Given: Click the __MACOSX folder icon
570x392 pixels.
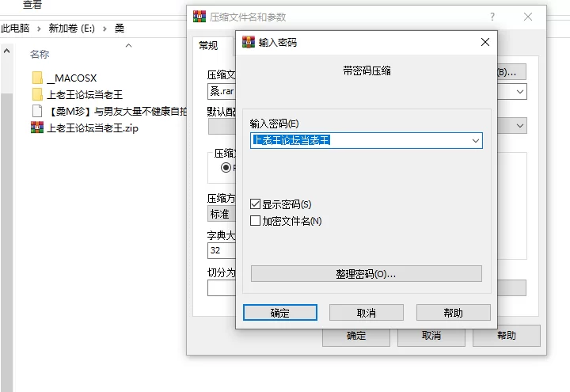Looking at the screenshot, I should [x=37, y=78].
